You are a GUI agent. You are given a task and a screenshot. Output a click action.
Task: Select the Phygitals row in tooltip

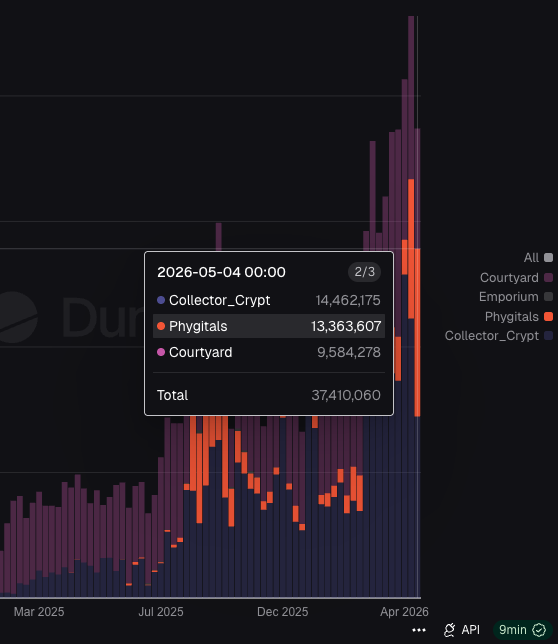click(x=269, y=326)
